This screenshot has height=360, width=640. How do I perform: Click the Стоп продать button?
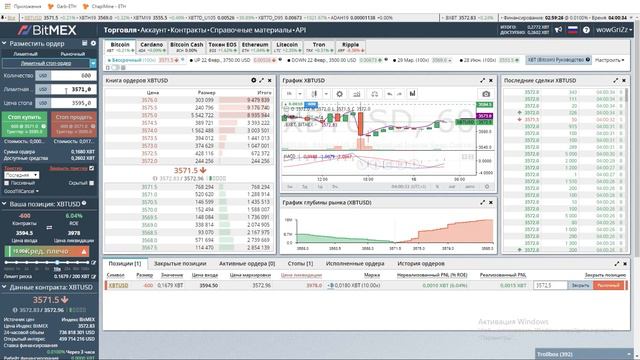point(74,124)
